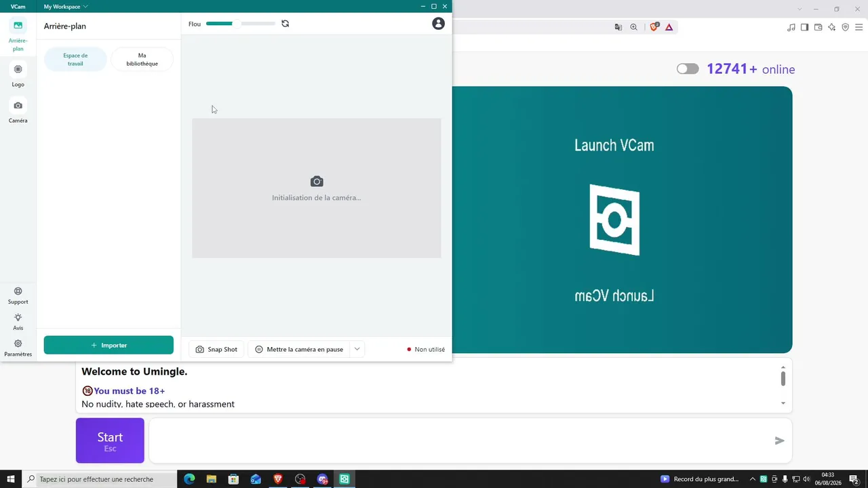868x488 pixels.
Task: Click the Record du plus grand taskbar item
Action: 700,479
